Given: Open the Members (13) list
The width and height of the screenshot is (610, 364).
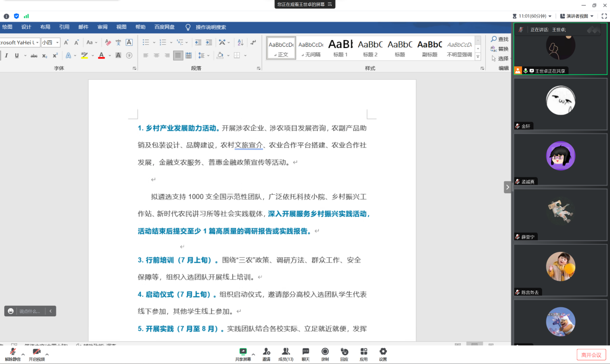Looking at the screenshot, I should [x=286, y=352].
